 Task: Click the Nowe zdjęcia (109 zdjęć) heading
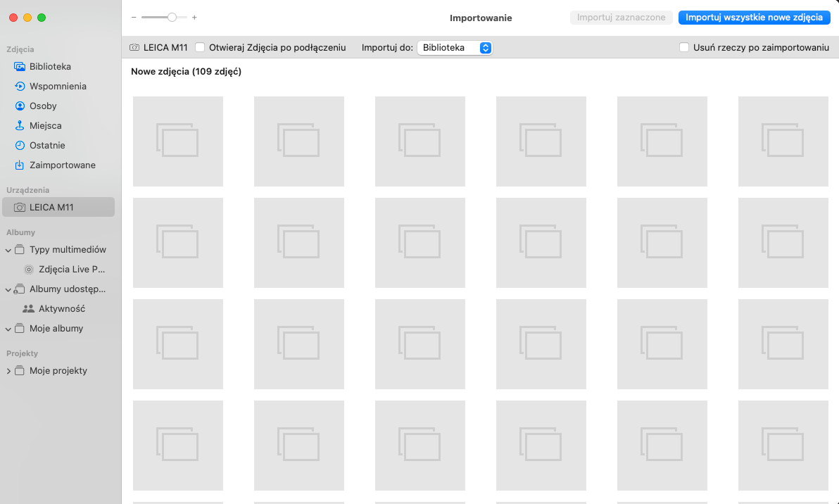[x=187, y=72]
